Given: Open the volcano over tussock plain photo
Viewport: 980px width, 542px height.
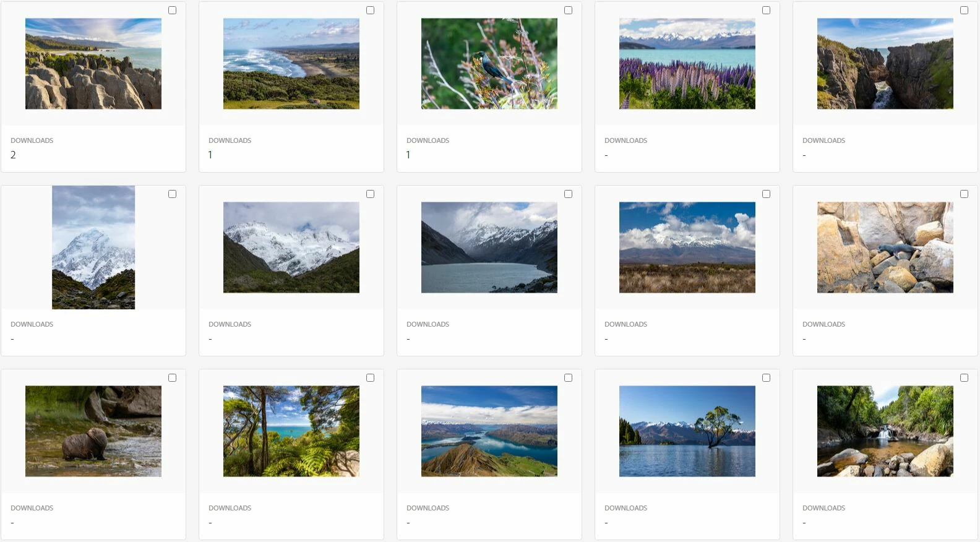Looking at the screenshot, I should [x=687, y=247].
